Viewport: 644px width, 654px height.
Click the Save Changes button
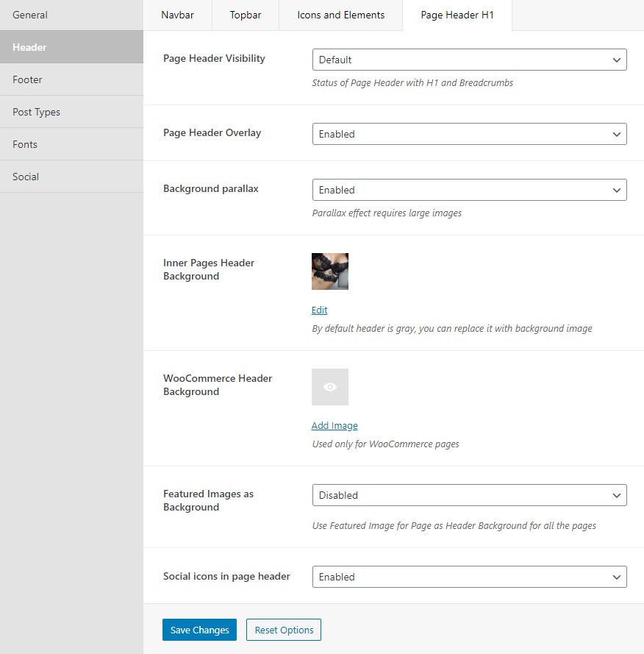click(x=200, y=630)
